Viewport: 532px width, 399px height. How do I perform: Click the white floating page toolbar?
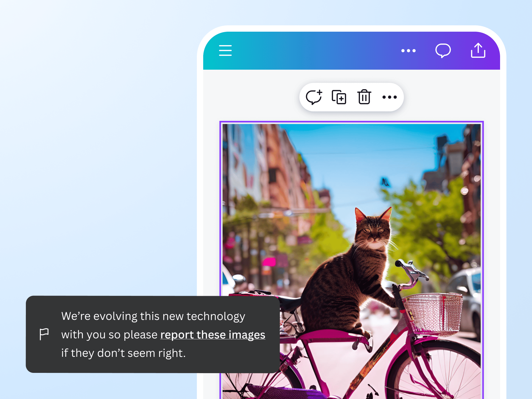tap(351, 97)
